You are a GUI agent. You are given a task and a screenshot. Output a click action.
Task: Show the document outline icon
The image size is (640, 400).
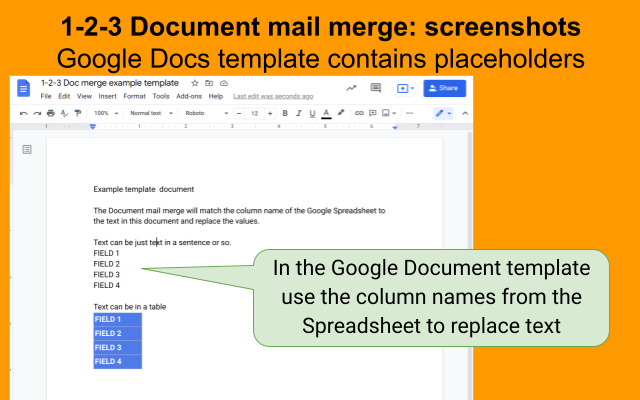pos(27,149)
